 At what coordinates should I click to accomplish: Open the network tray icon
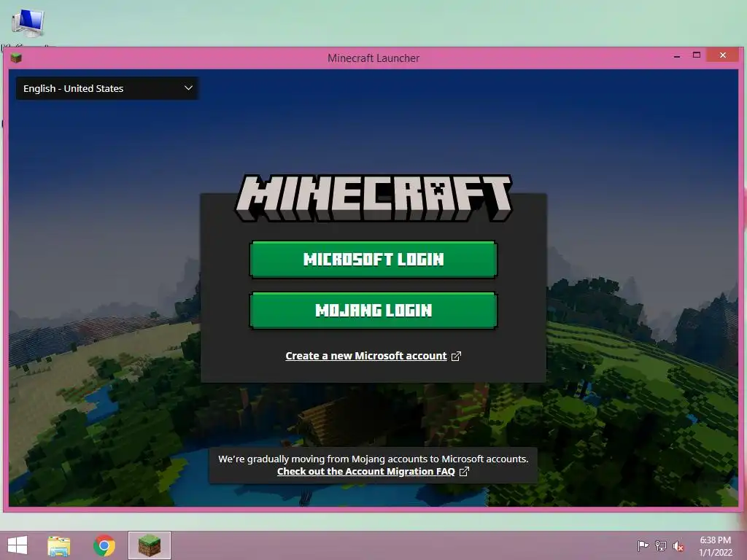[661, 545]
